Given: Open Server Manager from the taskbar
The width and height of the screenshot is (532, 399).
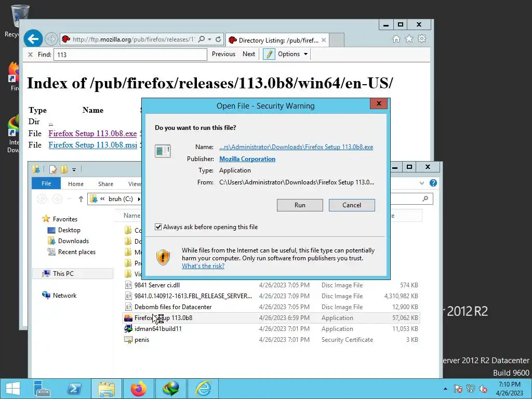Looking at the screenshot, I should [x=42, y=389].
